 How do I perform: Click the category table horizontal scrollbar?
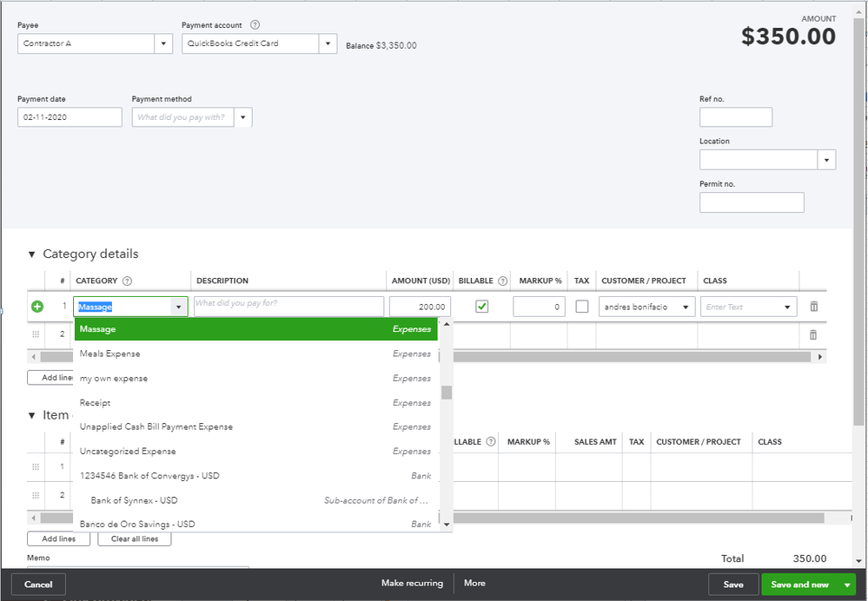pyautogui.click(x=631, y=357)
